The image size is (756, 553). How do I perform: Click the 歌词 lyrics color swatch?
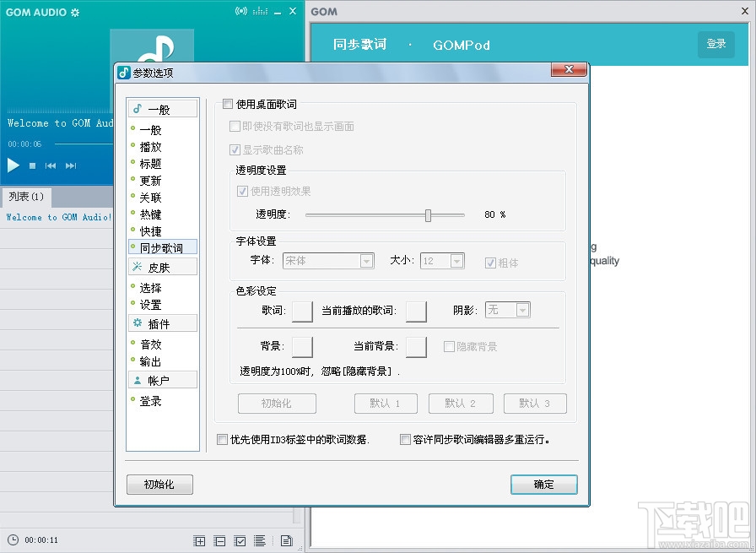pyautogui.click(x=301, y=312)
